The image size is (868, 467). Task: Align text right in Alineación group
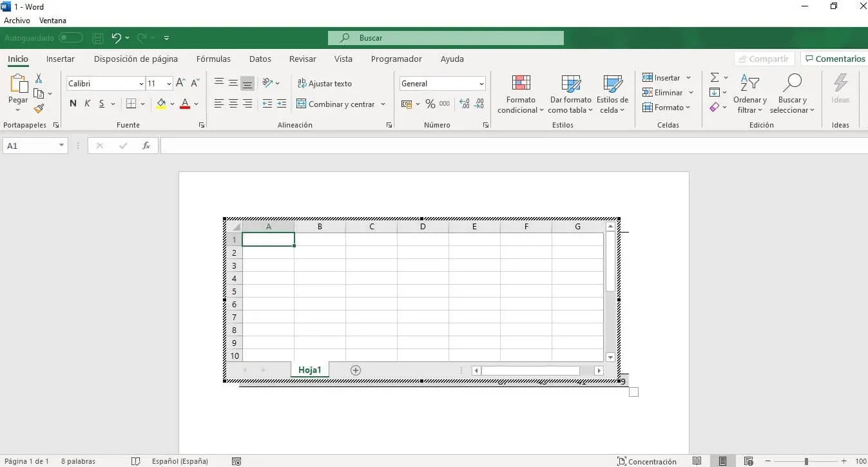point(247,104)
